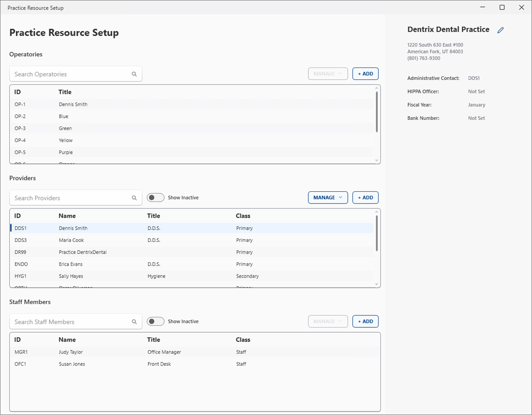
Task: Click the ADD button for Staff Members
Action: point(366,321)
